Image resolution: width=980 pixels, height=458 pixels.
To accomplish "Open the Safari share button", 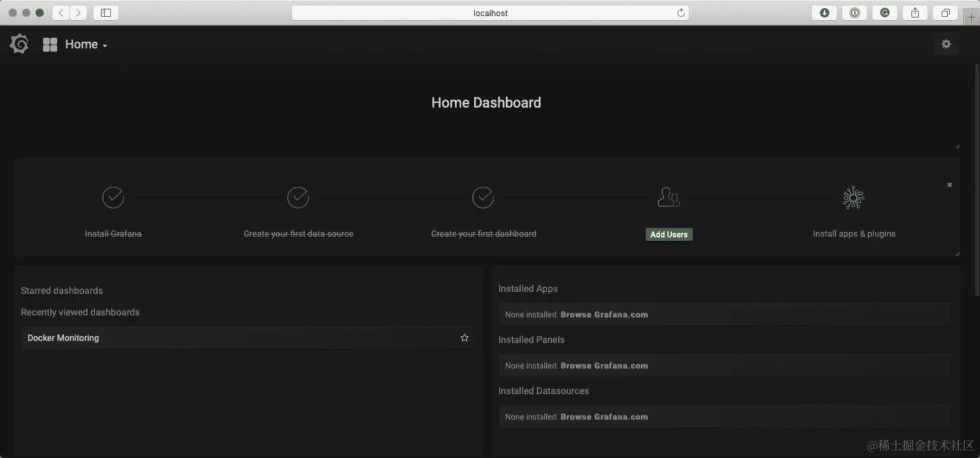I will tap(915, 13).
